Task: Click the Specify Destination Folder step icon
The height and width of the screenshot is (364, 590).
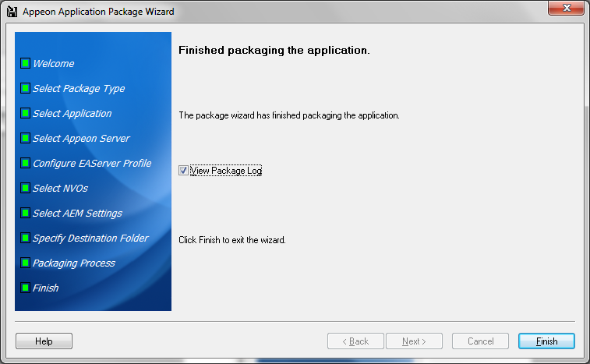Action: click(25, 238)
